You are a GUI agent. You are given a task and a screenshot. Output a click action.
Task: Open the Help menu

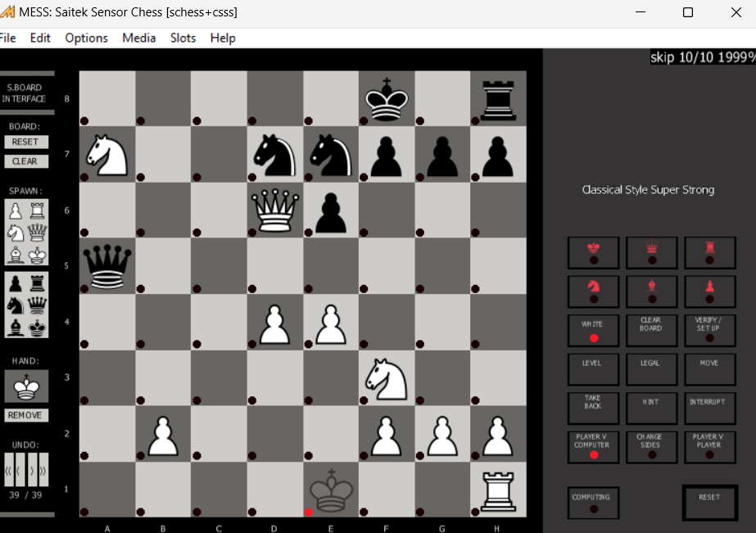(x=223, y=38)
